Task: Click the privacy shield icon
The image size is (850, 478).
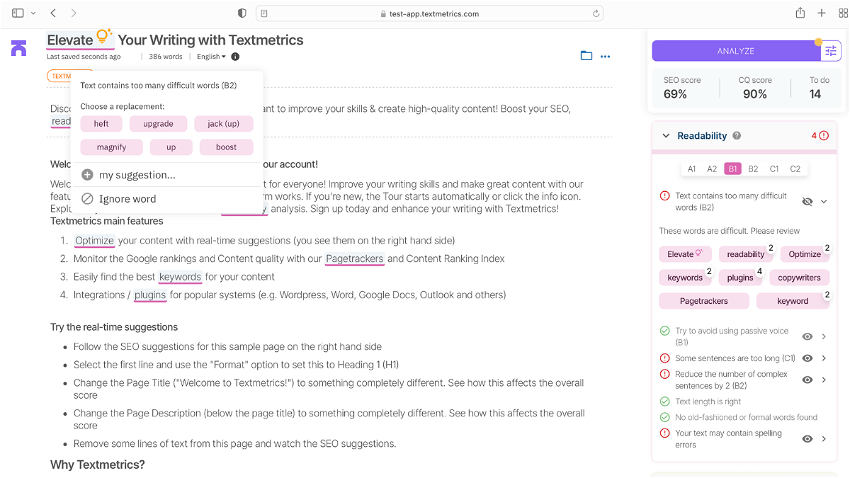Action: (x=242, y=14)
